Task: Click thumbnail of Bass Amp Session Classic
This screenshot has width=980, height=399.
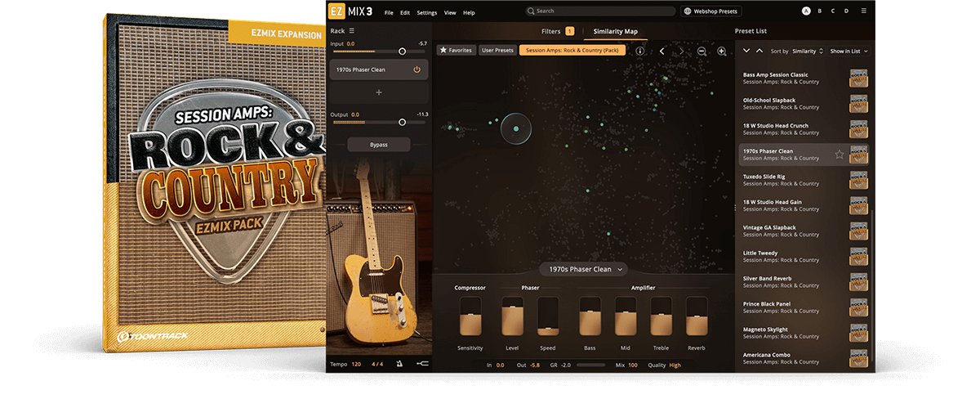Action: (858, 78)
